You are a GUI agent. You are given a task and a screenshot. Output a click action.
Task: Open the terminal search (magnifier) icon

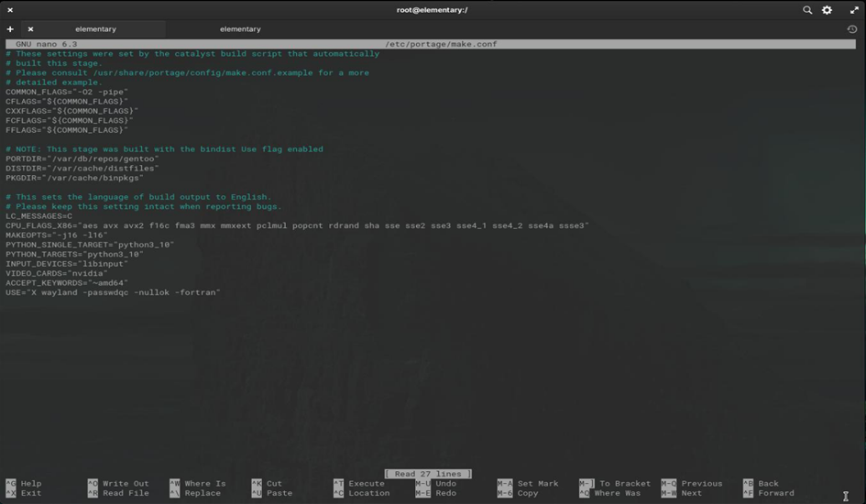(x=807, y=10)
